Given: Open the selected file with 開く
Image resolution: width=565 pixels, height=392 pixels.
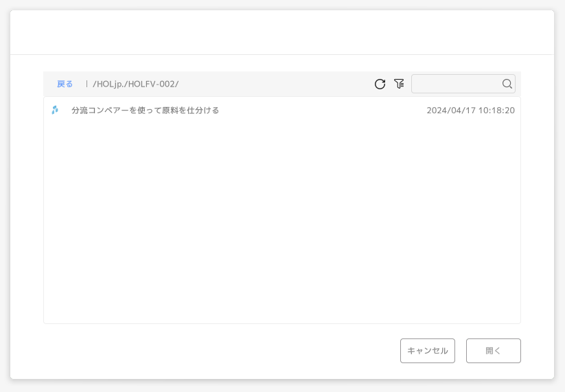Looking at the screenshot, I should [494, 351].
